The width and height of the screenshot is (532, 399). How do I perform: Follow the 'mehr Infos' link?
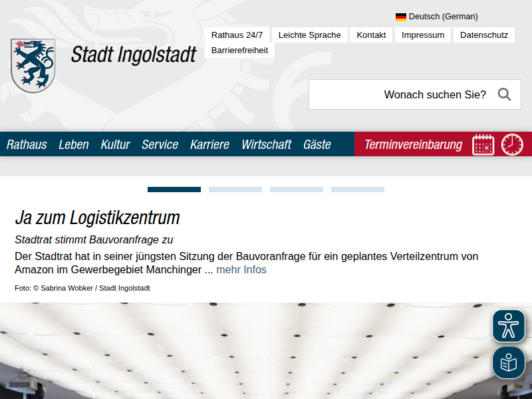[241, 269]
